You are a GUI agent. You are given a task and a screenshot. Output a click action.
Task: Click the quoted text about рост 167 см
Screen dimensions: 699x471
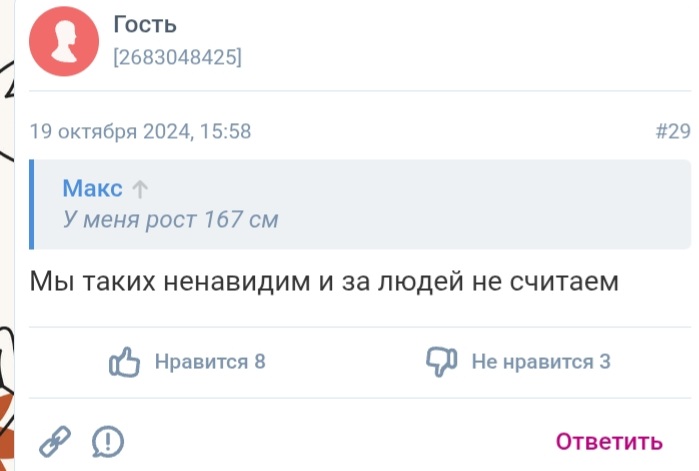(x=170, y=220)
